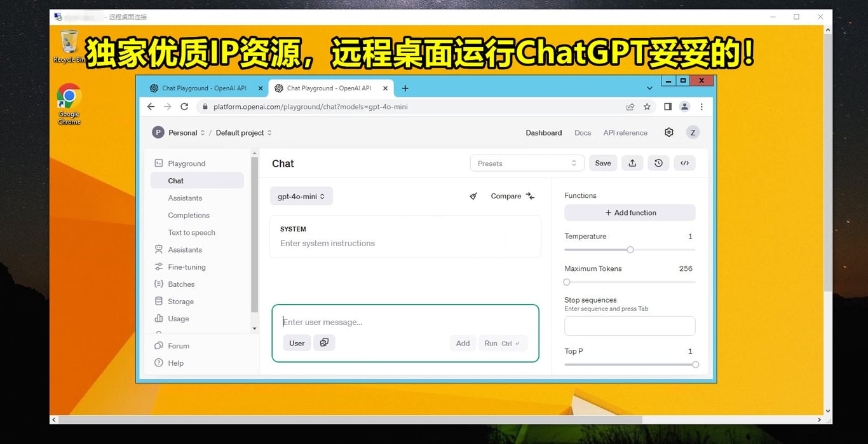Share this page icon in address bar

tap(630, 107)
